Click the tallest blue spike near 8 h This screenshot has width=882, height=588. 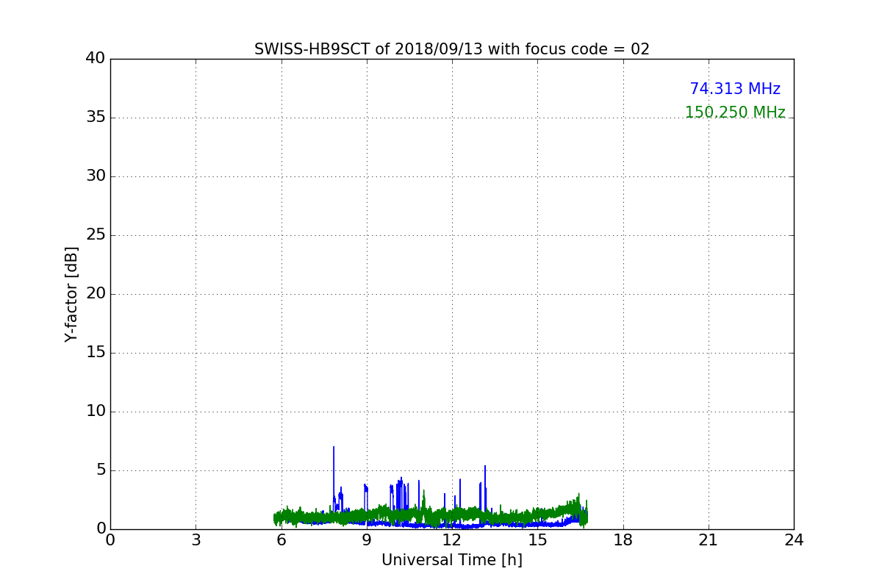tap(334, 478)
